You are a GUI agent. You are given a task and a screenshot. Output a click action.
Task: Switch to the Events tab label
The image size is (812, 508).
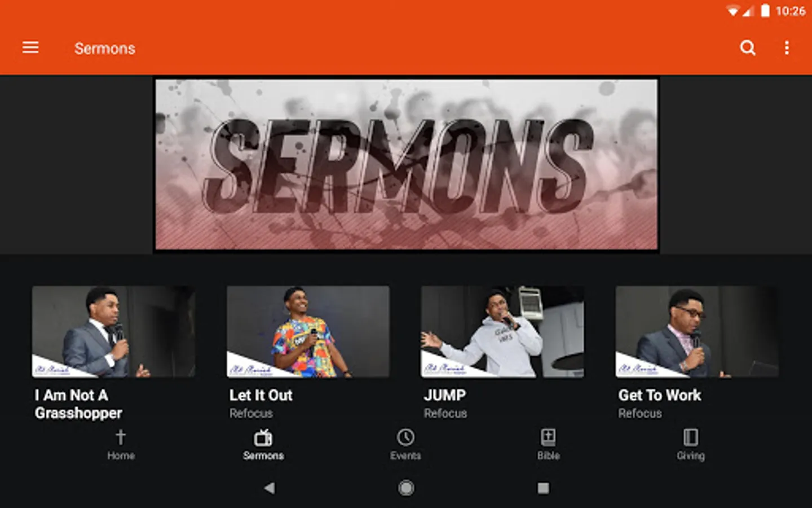pos(405,456)
